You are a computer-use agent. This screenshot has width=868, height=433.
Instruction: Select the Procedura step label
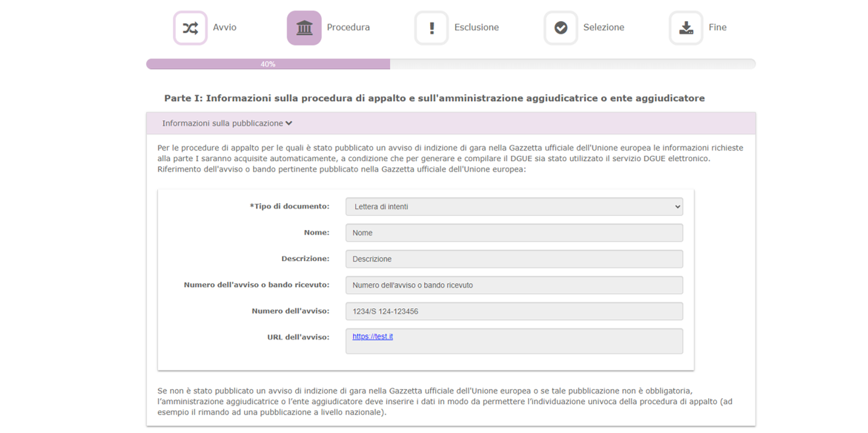[348, 28]
